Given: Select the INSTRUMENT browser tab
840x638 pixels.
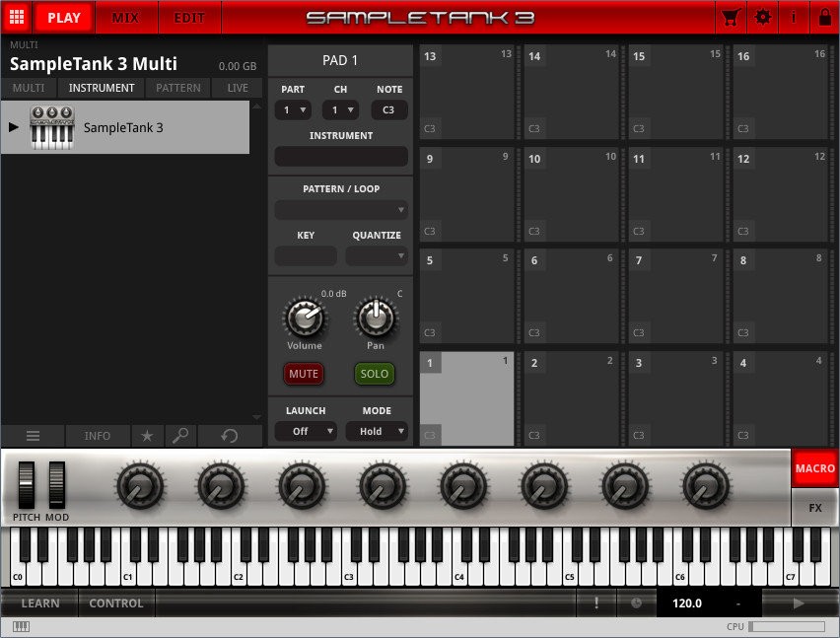Looking at the screenshot, I should [102, 88].
